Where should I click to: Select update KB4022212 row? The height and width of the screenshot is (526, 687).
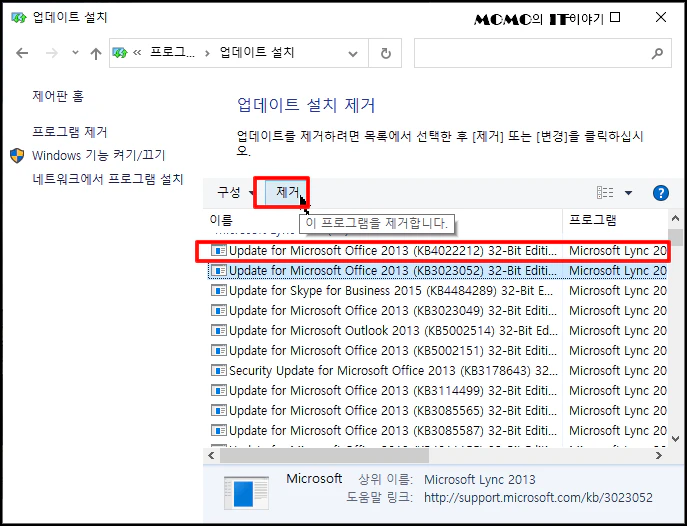[x=437, y=251]
